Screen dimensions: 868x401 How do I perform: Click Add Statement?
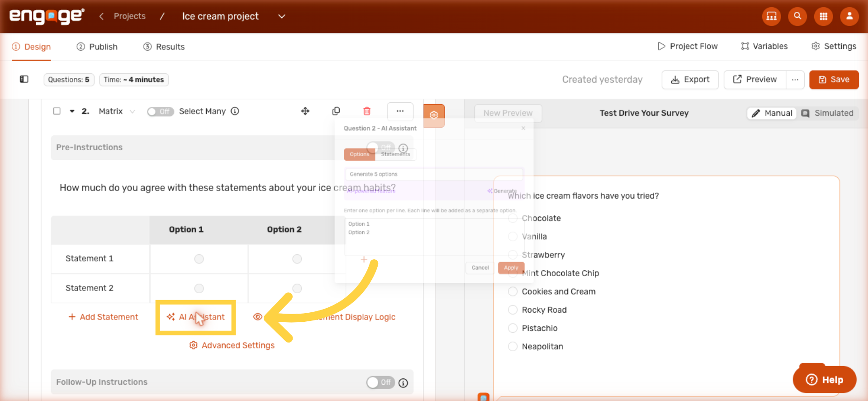[103, 317]
